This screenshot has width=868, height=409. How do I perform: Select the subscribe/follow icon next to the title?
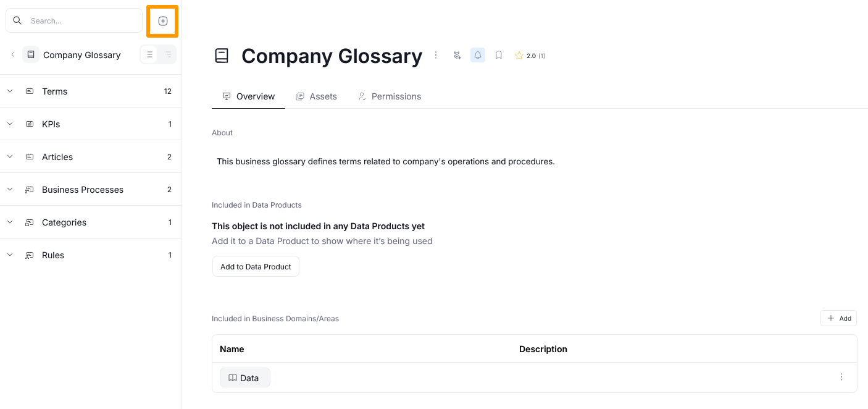[457, 55]
